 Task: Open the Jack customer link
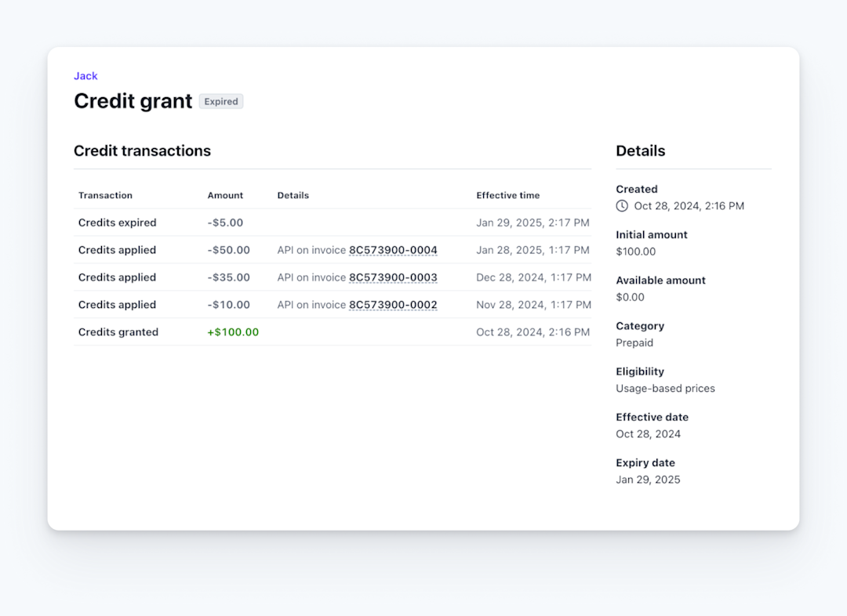click(x=85, y=76)
